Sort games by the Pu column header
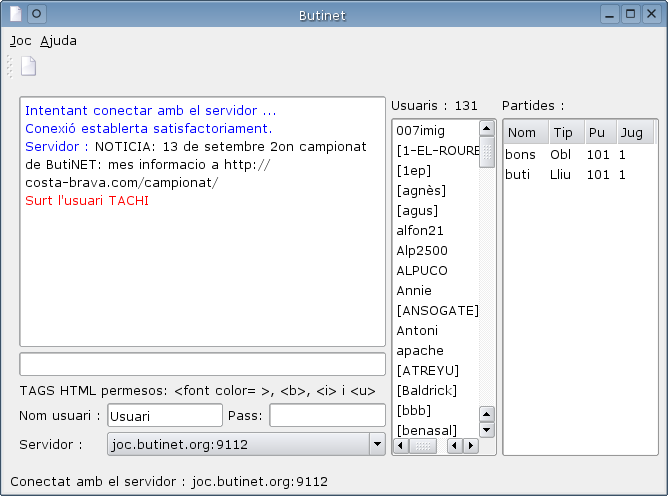 pos(600,133)
